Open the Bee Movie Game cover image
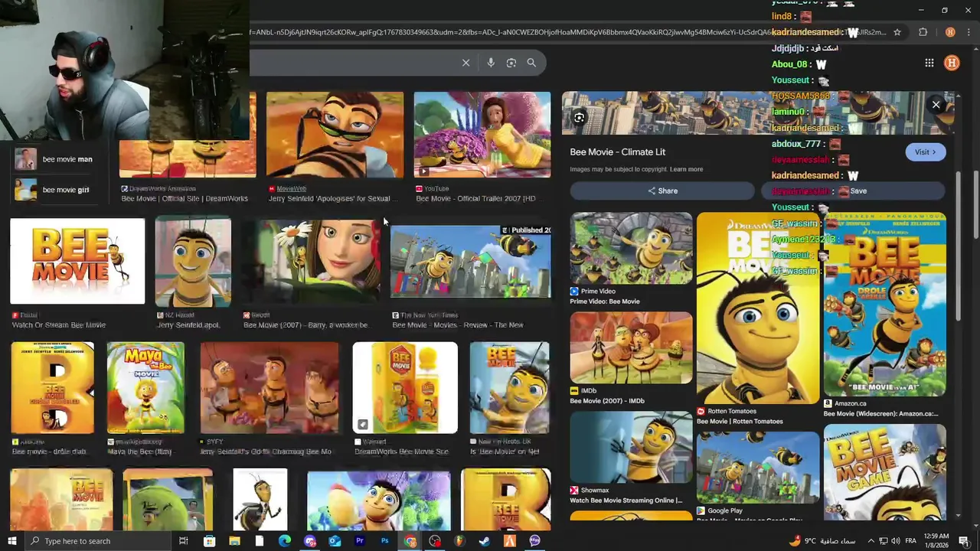The height and width of the screenshot is (551, 980). (x=884, y=473)
